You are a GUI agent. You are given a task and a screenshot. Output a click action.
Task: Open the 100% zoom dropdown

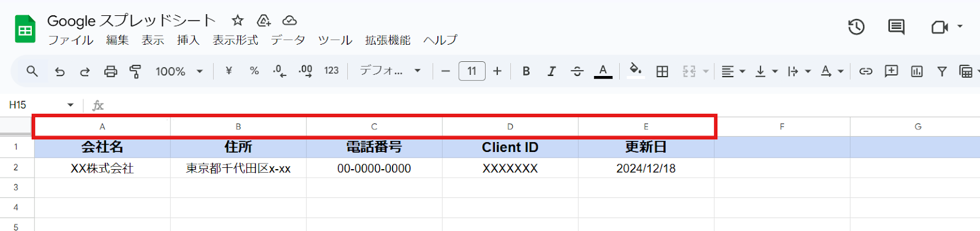pyautogui.click(x=179, y=72)
